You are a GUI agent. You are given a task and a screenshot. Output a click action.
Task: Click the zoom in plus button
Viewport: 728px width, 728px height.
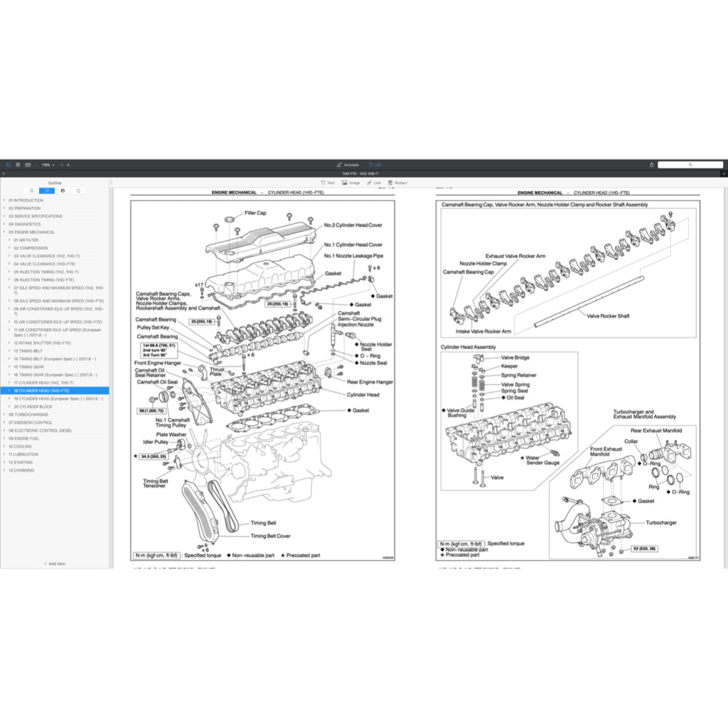click(68, 165)
